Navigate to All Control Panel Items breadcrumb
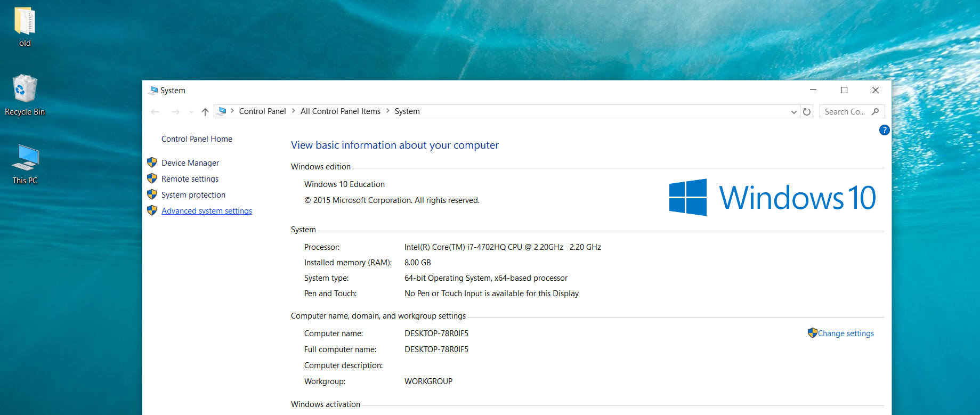The width and height of the screenshot is (980, 415). (341, 111)
